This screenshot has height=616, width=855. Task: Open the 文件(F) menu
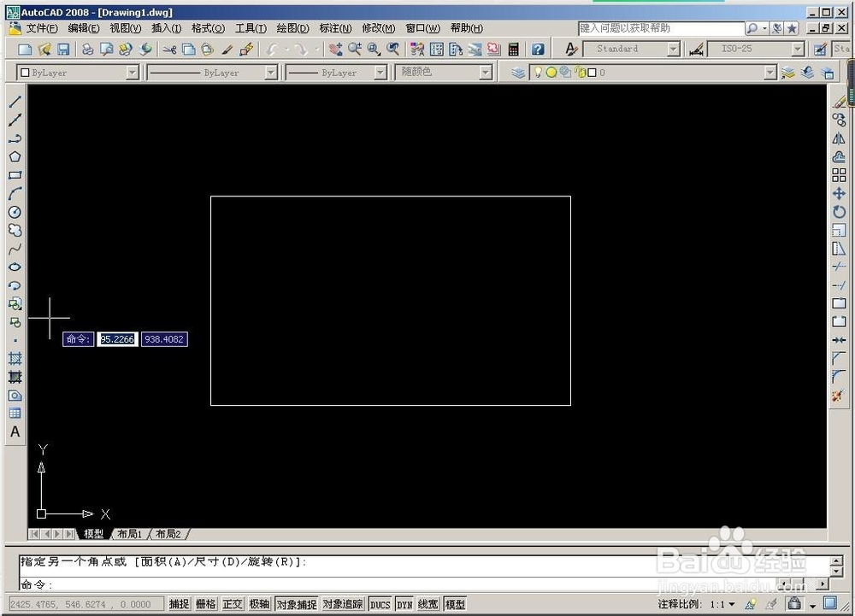pos(42,28)
